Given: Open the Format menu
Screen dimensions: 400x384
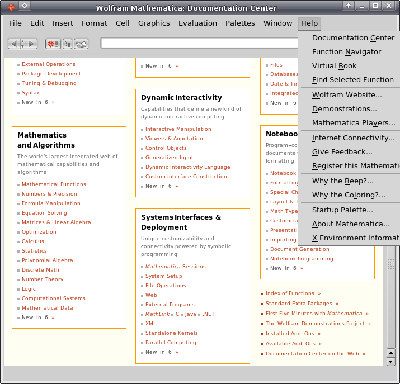Looking at the screenshot, I should [94, 23].
